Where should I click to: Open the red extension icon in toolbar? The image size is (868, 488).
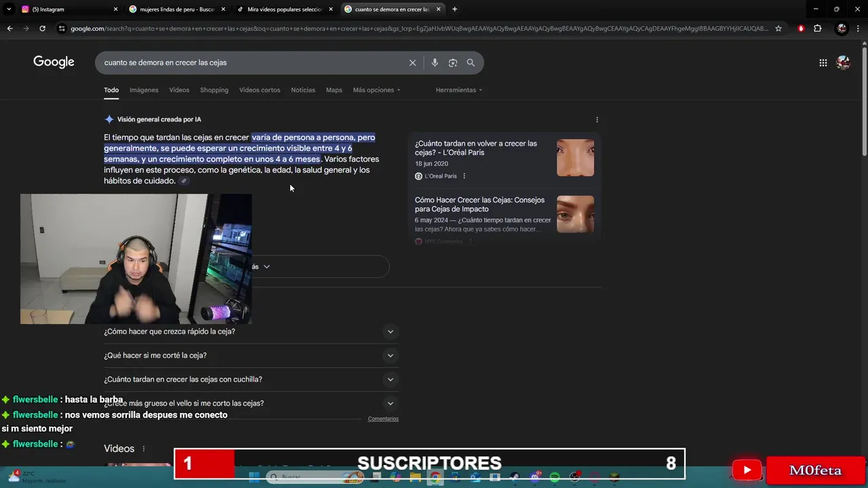802,28
